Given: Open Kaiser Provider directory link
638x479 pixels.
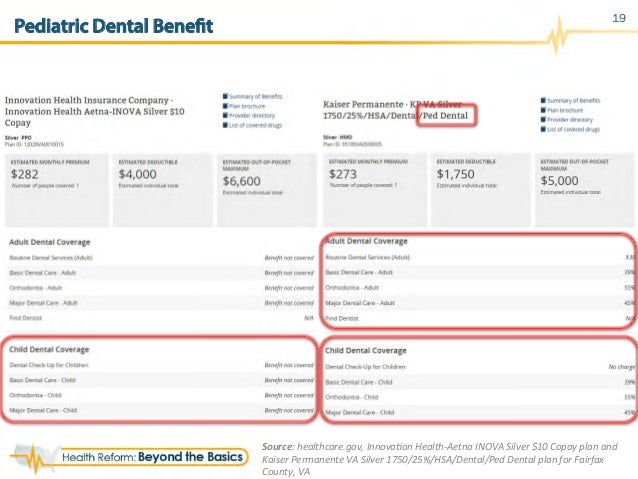Looking at the screenshot, I should [x=570, y=120].
